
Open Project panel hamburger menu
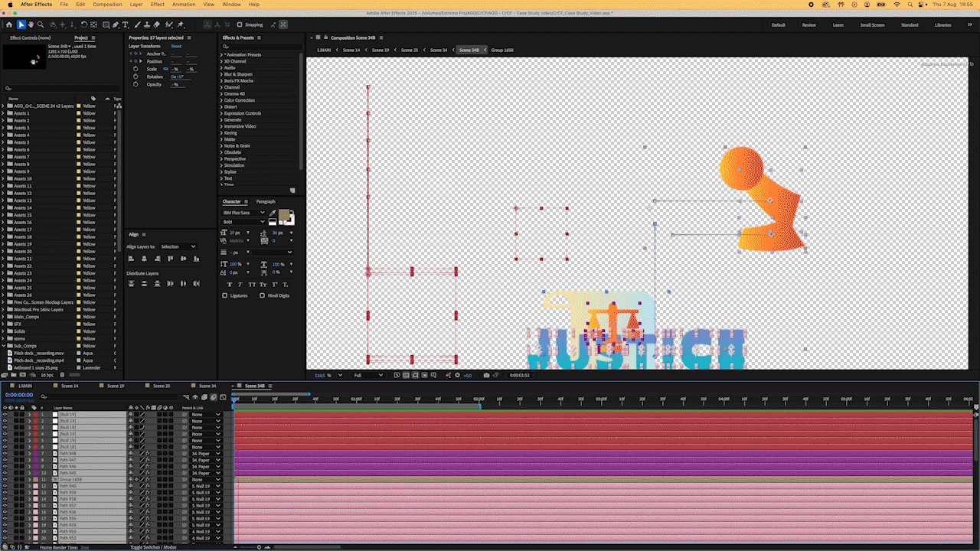93,37
